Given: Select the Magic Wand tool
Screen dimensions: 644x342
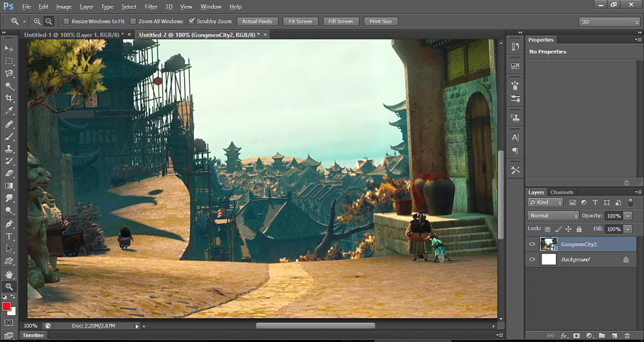Looking at the screenshot, I should [x=9, y=86].
